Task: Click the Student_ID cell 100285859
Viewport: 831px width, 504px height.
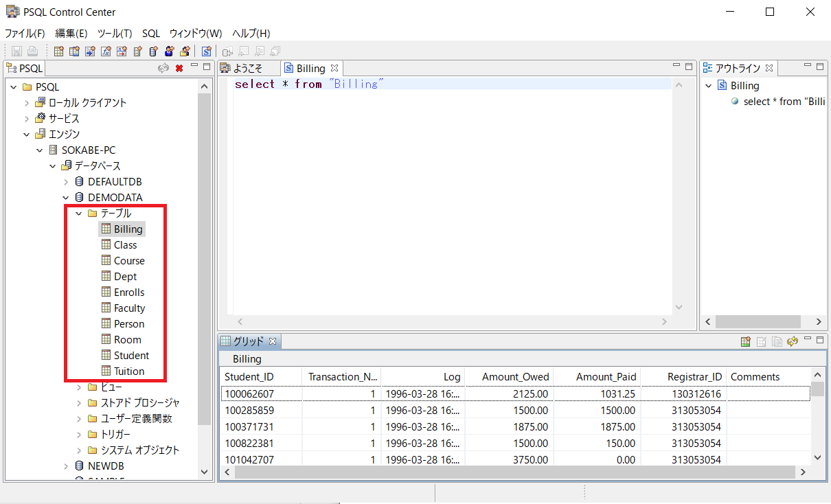Action: [249, 410]
